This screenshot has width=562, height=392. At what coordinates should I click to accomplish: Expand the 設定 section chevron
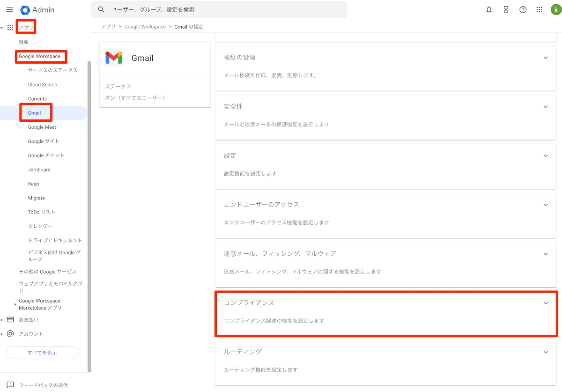pyautogui.click(x=545, y=155)
